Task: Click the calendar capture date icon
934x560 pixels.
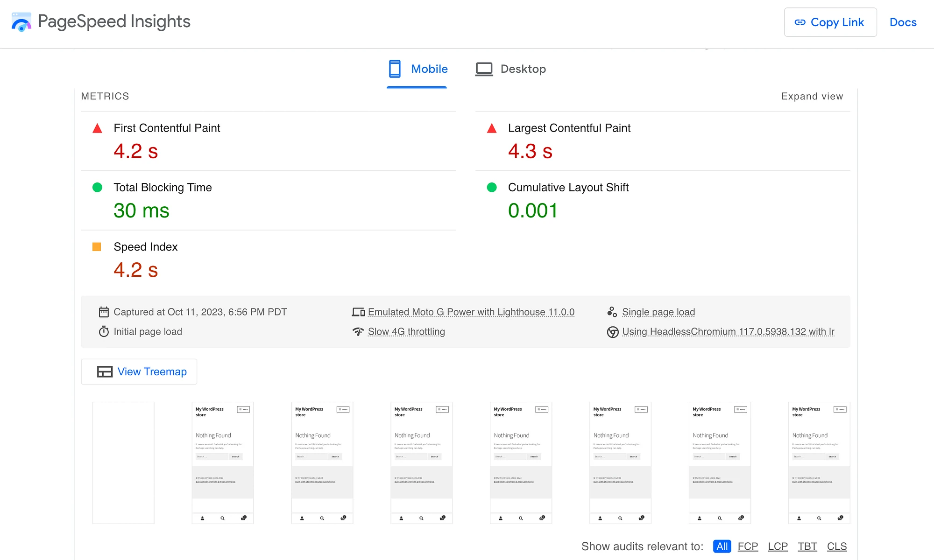Action: 104,312
